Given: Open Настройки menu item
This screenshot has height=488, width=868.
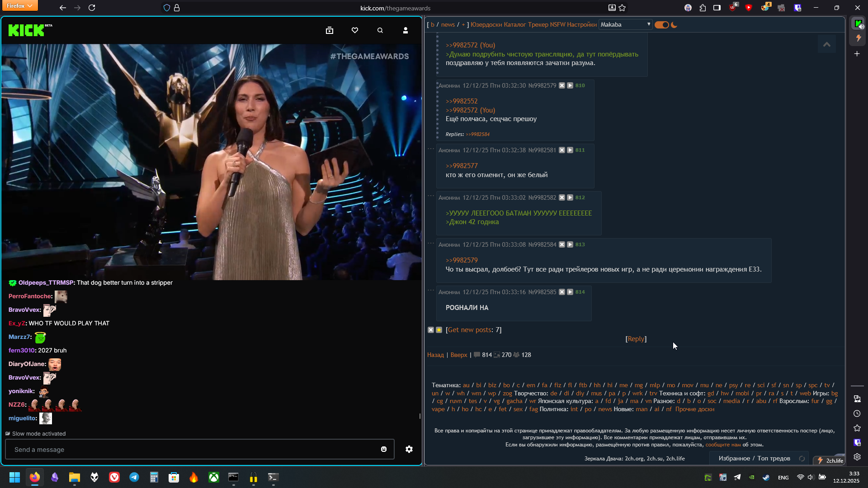Looking at the screenshot, I should [x=581, y=25].
